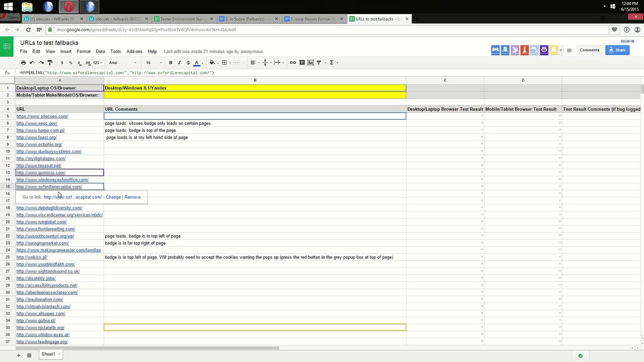Open the View menu
The height and width of the screenshot is (362, 644).
tap(50, 51)
